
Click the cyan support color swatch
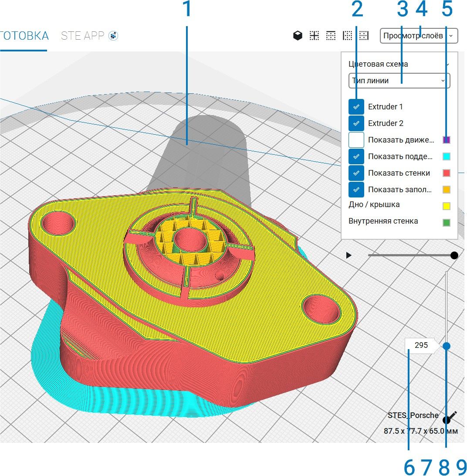click(x=447, y=156)
